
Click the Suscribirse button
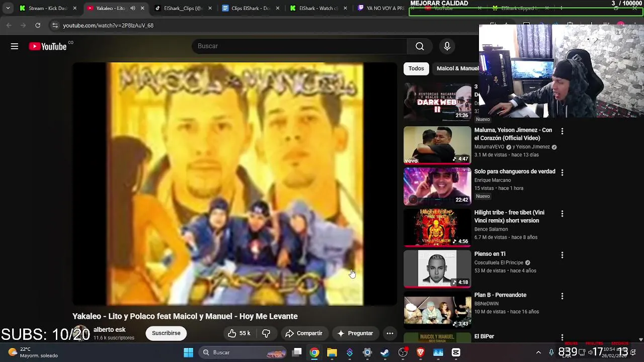click(166, 333)
